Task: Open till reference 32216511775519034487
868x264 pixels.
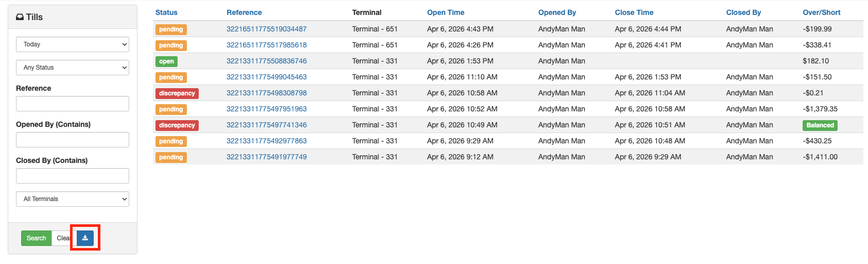Action: click(266, 29)
